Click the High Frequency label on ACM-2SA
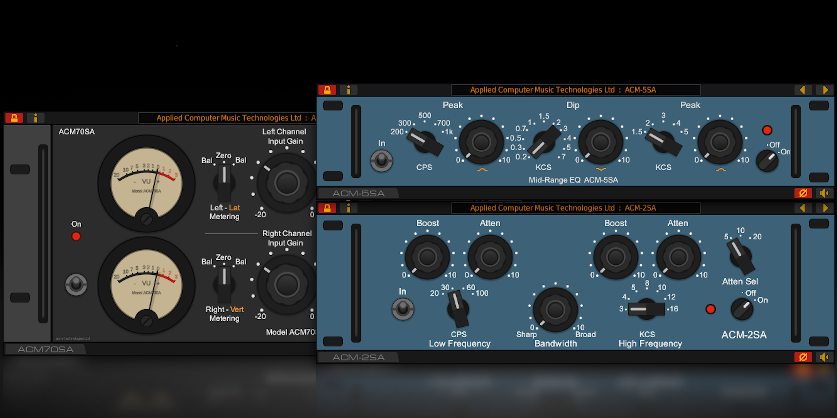Screen dimensions: 837x418 tap(650, 344)
